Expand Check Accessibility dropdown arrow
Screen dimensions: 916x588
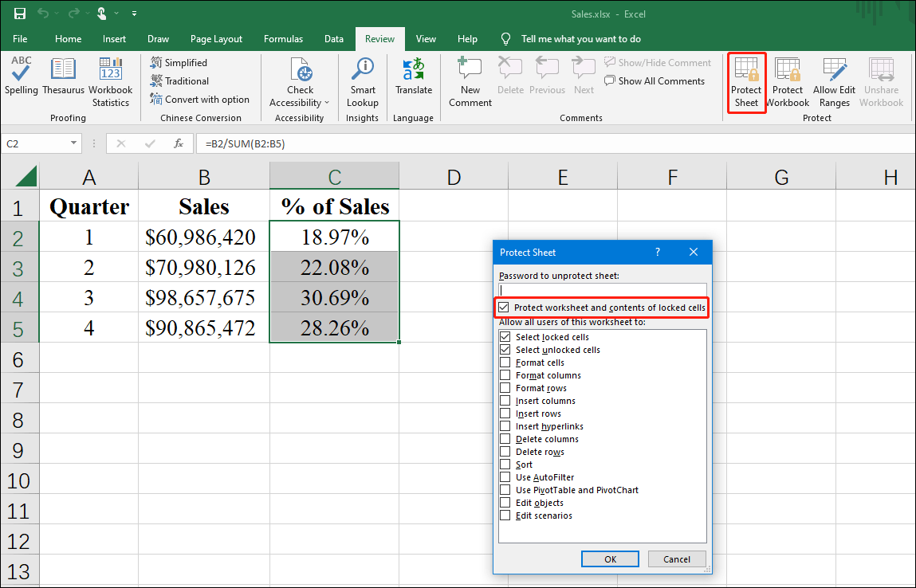pyautogui.click(x=327, y=103)
